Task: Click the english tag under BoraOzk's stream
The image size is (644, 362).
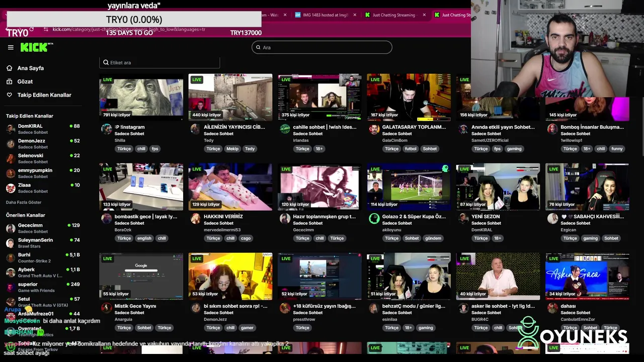Action: [x=144, y=238]
